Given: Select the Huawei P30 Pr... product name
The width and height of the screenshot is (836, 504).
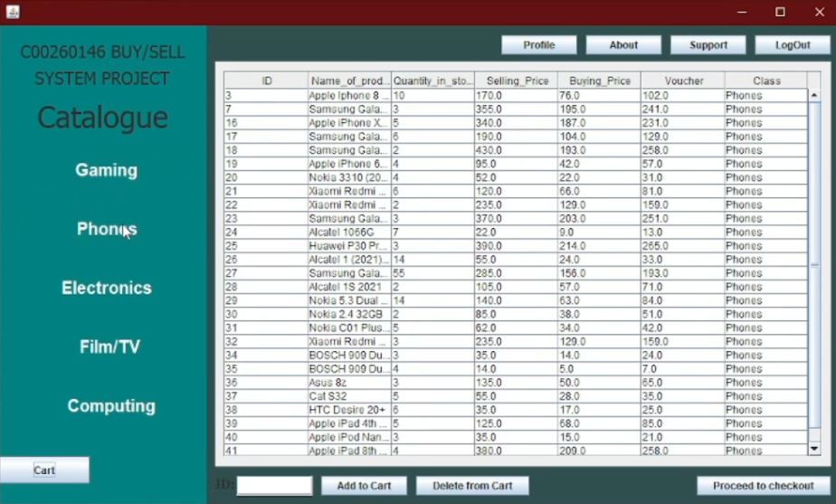Looking at the screenshot, I should pos(349,246).
